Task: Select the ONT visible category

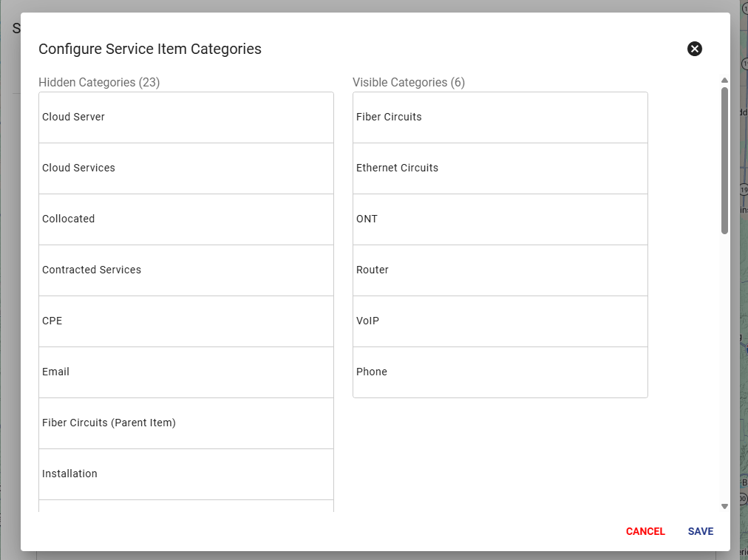Action: click(x=500, y=219)
